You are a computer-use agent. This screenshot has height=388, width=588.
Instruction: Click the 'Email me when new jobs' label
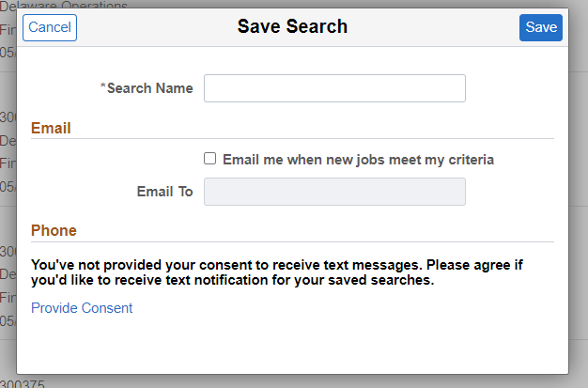(x=358, y=160)
